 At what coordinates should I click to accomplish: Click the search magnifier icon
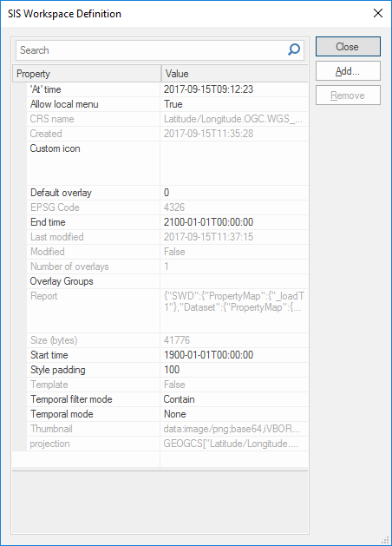[x=294, y=49]
